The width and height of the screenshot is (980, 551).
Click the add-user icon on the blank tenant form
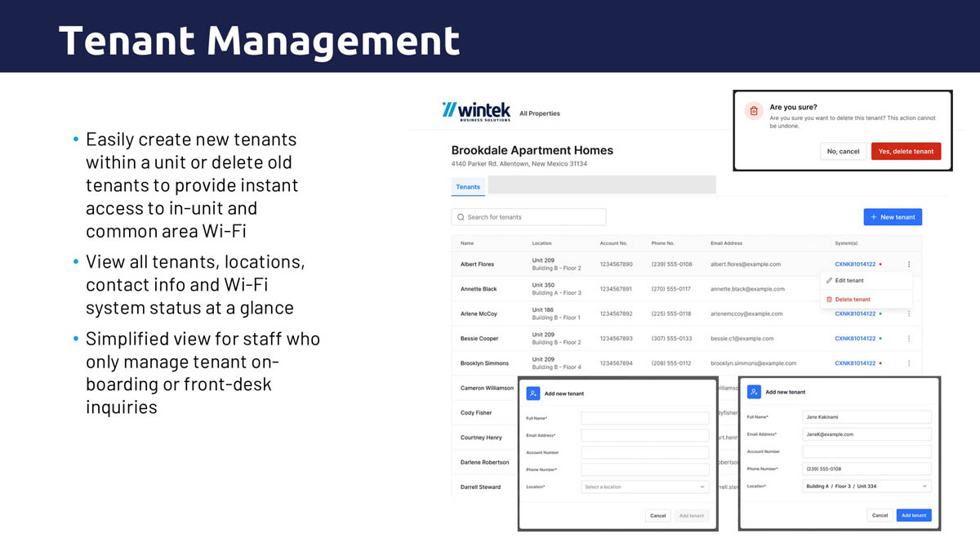pos(533,393)
